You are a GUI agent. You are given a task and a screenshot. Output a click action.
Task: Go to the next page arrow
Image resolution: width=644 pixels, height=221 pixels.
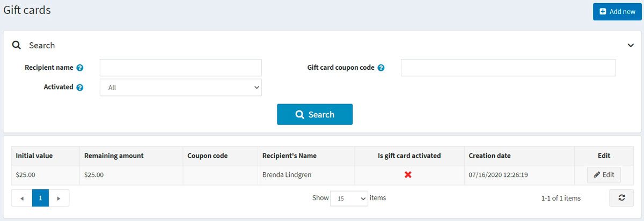(x=59, y=198)
